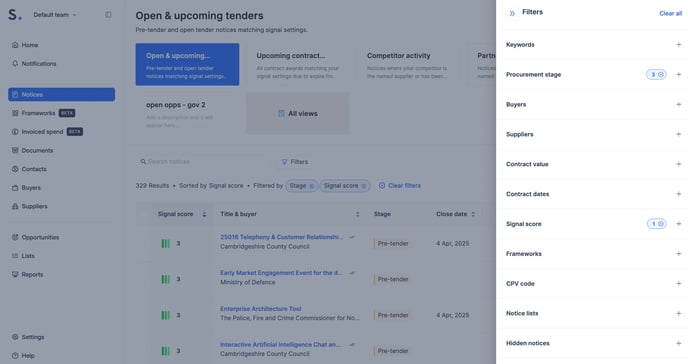Sort by Close date column arrows
688x364 pixels.
point(473,214)
